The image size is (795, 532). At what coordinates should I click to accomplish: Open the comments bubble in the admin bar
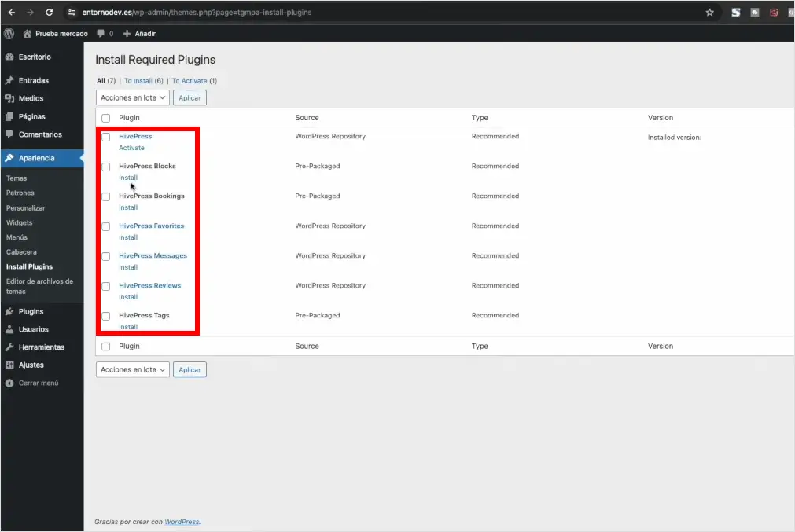point(101,34)
